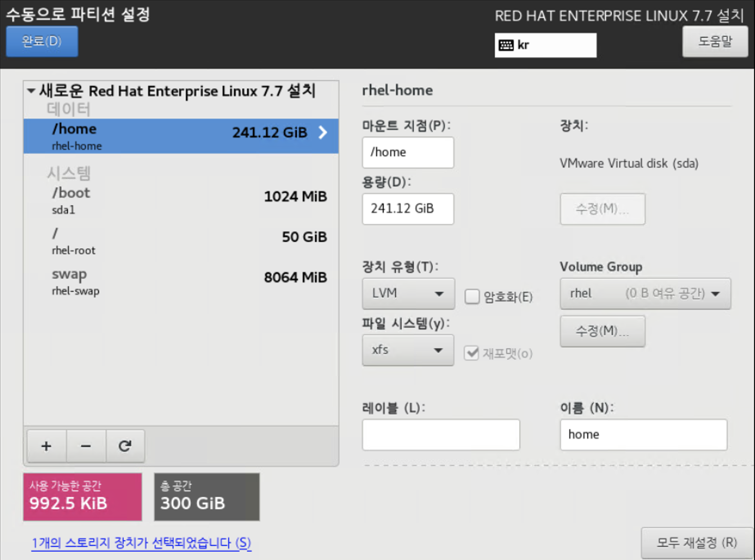Click the 241.12 GiB size in /home row
Viewport: 755px width, 560px height.
(x=270, y=132)
